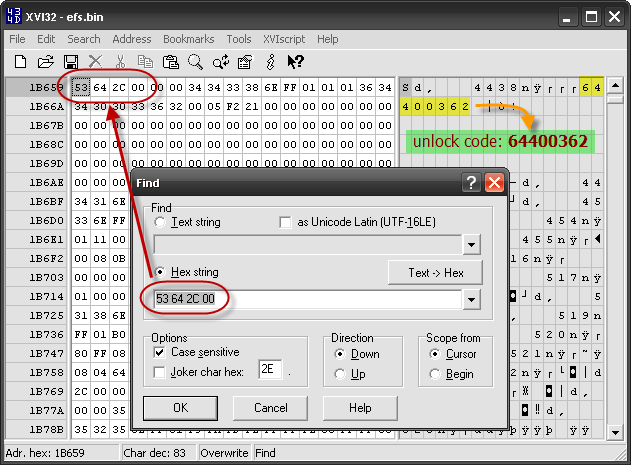Image resolution: width=631 pixels, height=465 pixels.
Task: Click the Open file folder icon
Action: point(45,62)
